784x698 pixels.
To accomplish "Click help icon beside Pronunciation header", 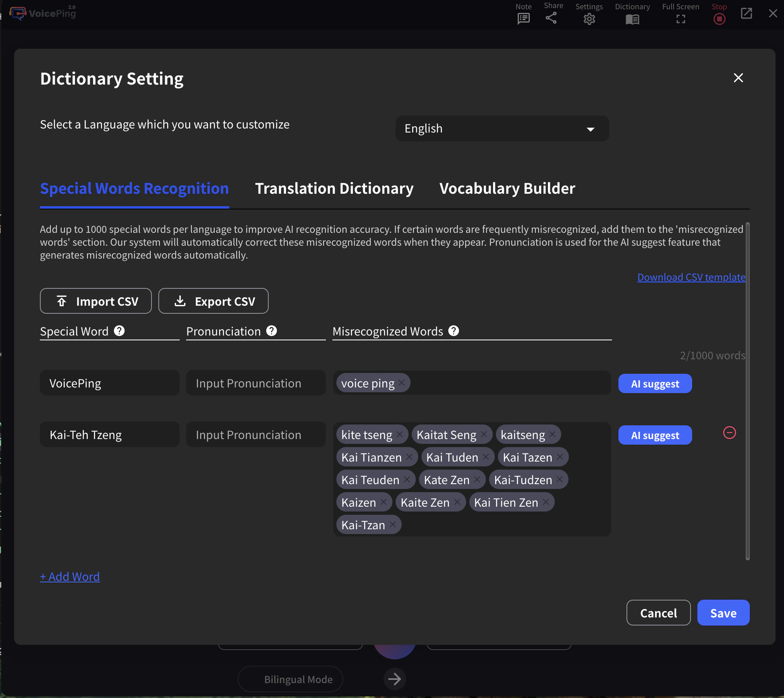I will pos(272,331).
